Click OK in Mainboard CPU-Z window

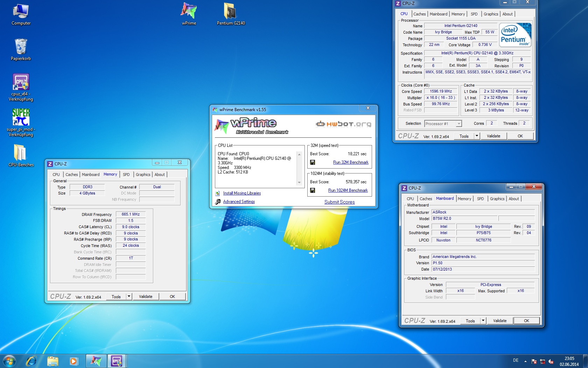pos(526,321)
